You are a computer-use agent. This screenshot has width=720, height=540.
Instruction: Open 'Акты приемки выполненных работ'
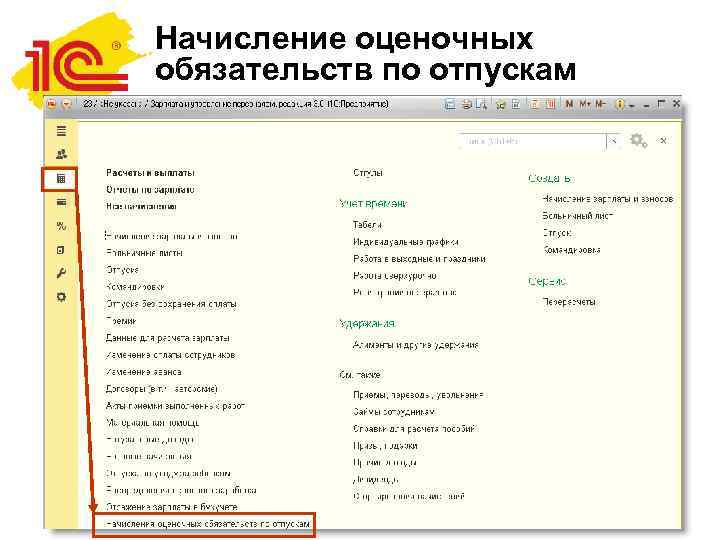(175, 406)
